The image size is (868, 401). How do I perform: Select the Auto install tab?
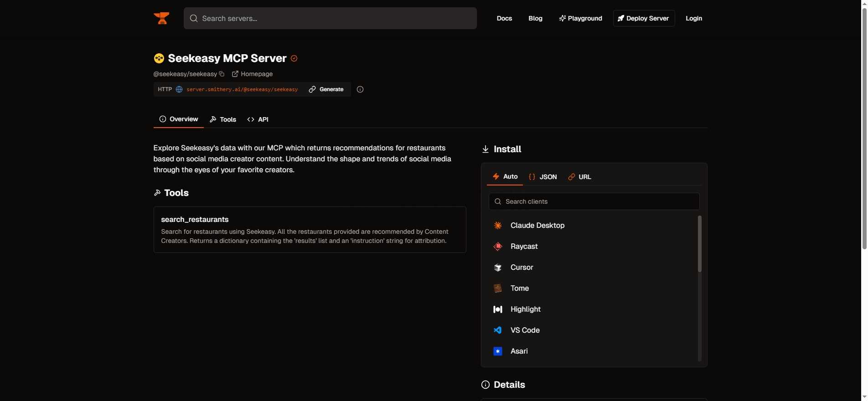(x=505, y=177)
